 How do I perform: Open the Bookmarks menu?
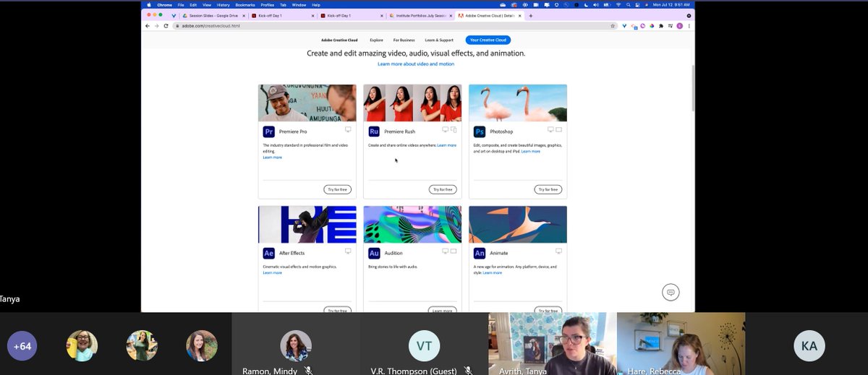tap(245, 4)
